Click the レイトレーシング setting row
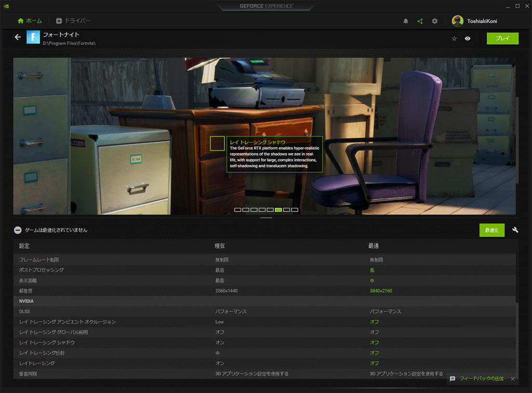Image resolution: width=532 pixels, height=393 pixels. point(264,363)
